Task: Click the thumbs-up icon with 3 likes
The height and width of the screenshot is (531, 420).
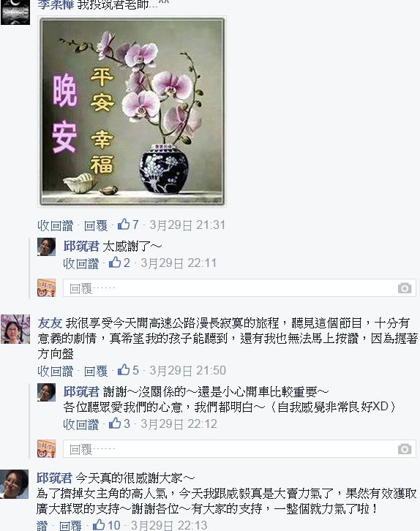Action: [115, 423]
